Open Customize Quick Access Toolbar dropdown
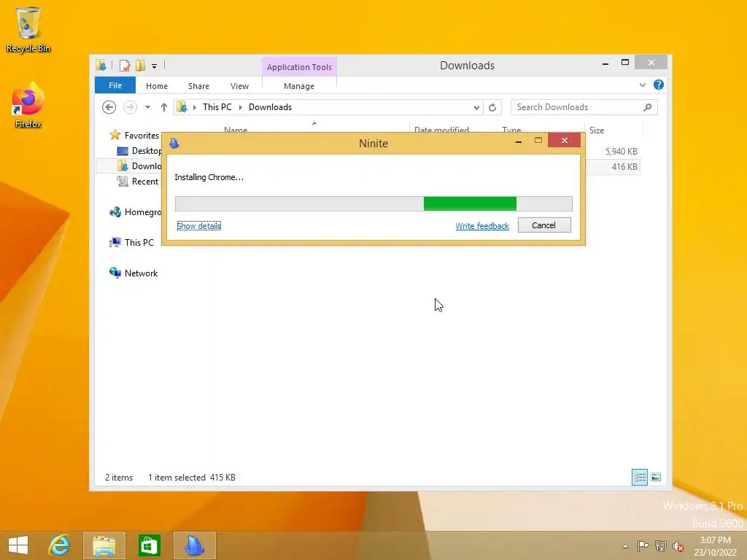The width and height of the screenshot is (747, 560). 155,66
